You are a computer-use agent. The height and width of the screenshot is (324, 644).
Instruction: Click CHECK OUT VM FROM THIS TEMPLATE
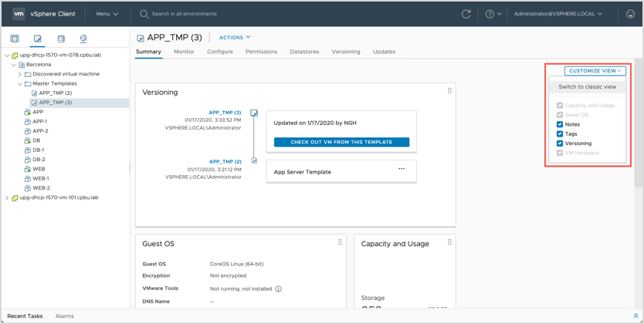pyautogui.click(x=342, y=142)
